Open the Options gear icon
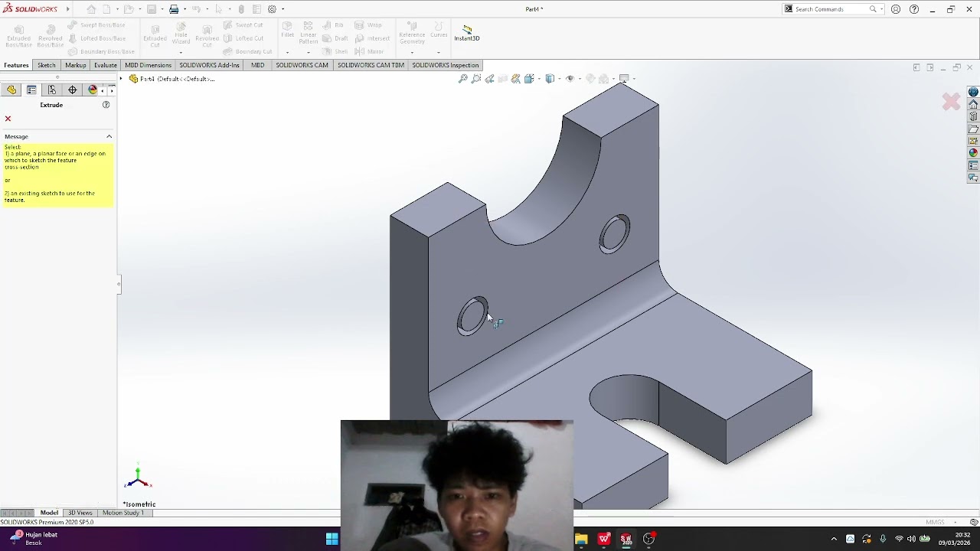Screen dimensions: 980x551 (x=272, y=9)
